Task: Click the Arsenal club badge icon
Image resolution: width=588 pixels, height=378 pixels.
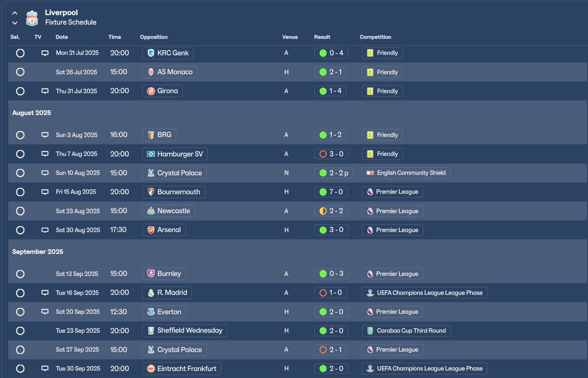Action: tap(150, 230)
